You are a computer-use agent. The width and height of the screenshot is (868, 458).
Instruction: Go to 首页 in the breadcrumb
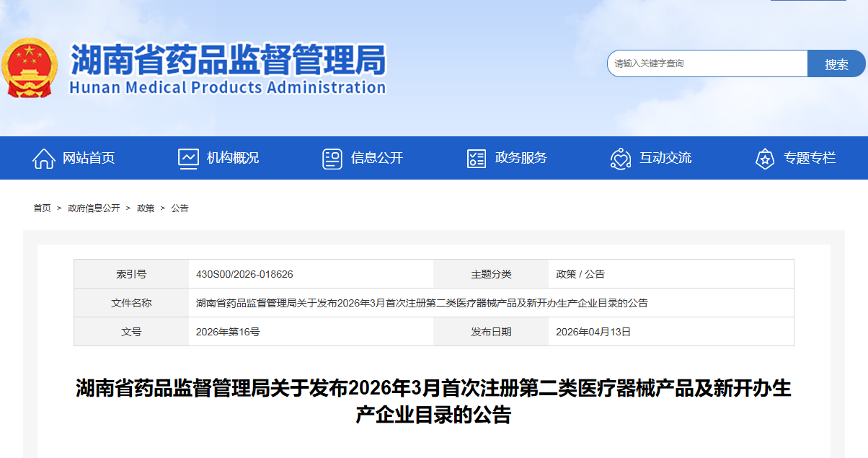point(42,208)
